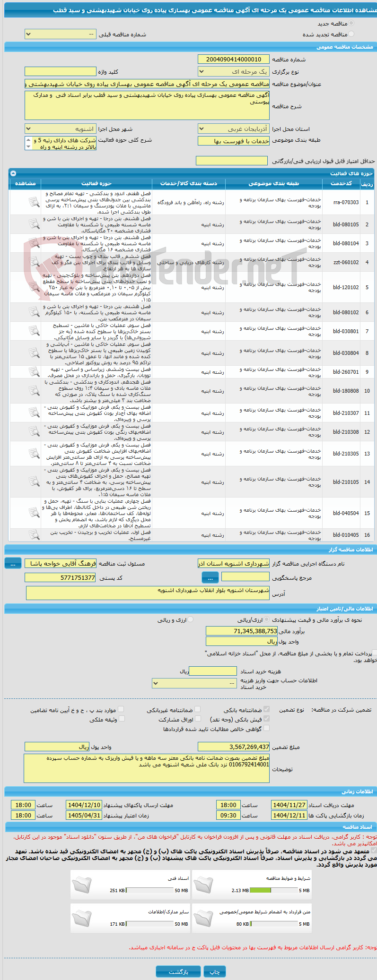Open the شماره مناقصه قبلی dropdown
377x980 pixels.
pyautogui.click(x=60, y=34)
